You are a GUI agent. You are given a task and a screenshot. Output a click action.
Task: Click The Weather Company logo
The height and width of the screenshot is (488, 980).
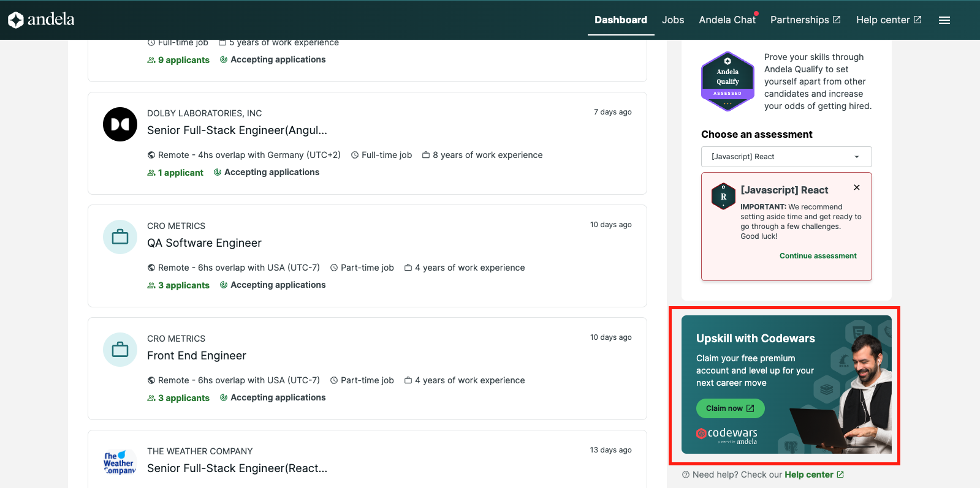coord(120,462)
